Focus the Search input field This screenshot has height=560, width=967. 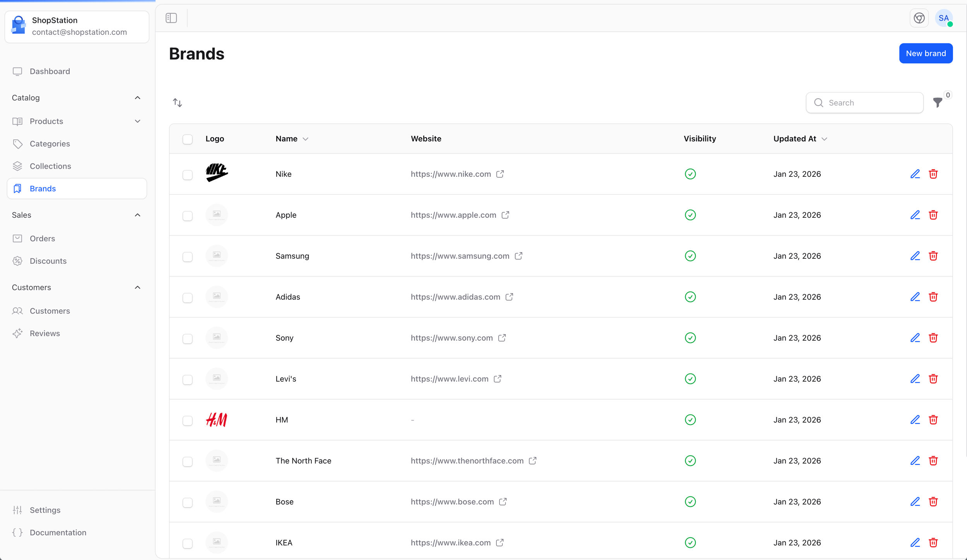point(864,103)
